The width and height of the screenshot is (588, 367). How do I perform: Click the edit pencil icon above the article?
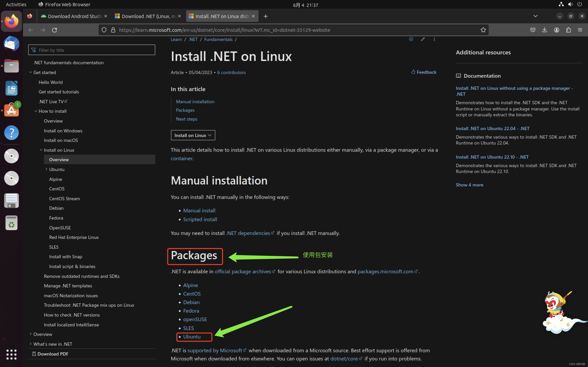tap(423, 39)
